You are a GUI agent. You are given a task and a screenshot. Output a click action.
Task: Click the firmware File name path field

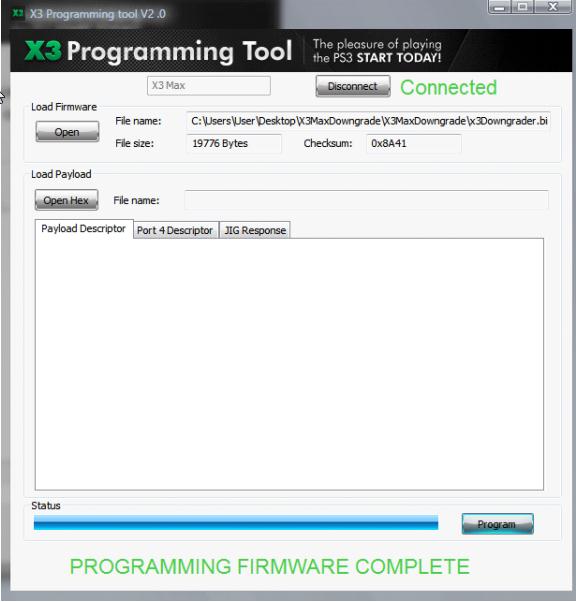[368, 121]
